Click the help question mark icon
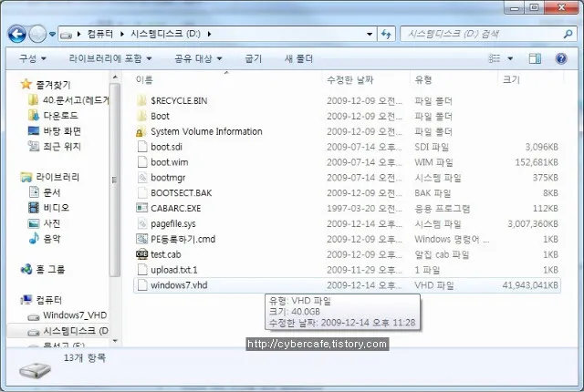This screenshot has height=392, width=584. coord(561,58)
